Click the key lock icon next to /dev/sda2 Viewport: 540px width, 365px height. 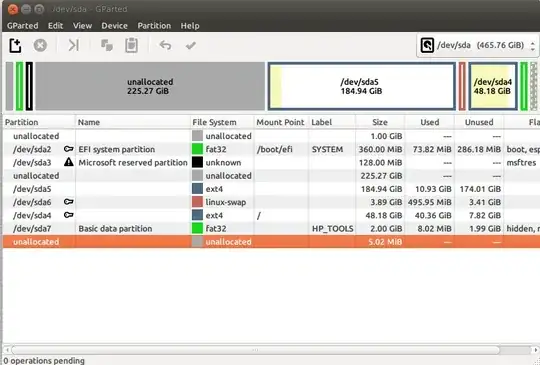tap(69, 149)
